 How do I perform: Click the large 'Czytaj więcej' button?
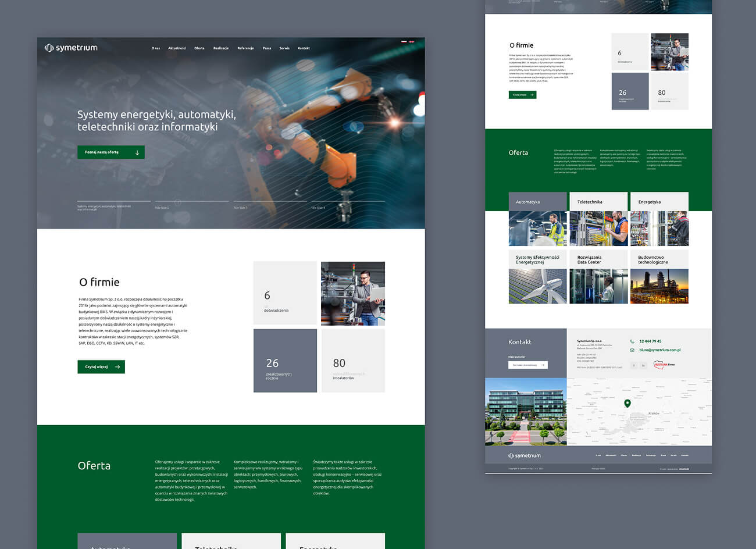pyautogui.click(x=101, y=367)
